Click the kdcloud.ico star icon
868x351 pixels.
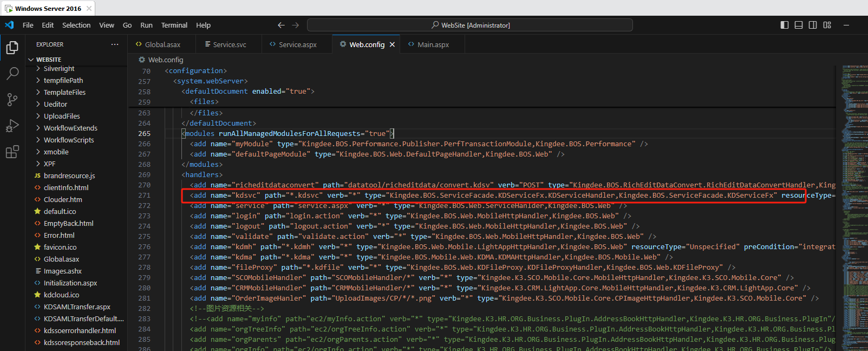click(37, 295)
